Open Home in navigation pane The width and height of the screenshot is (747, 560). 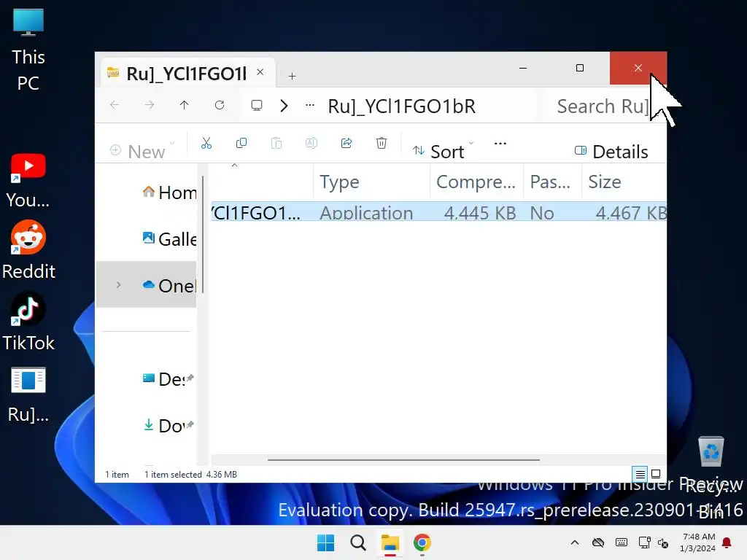169,192
